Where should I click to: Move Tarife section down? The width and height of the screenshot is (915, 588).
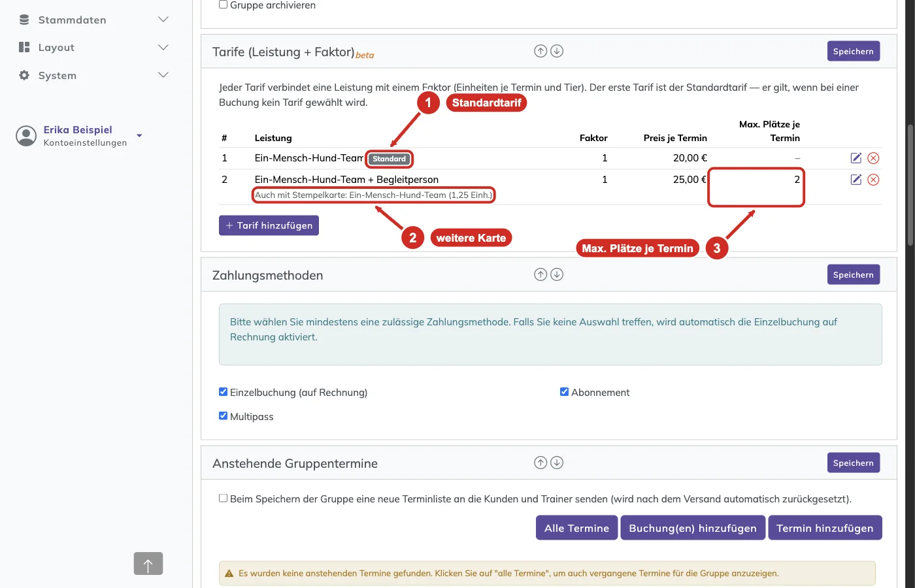click(557, 51)
